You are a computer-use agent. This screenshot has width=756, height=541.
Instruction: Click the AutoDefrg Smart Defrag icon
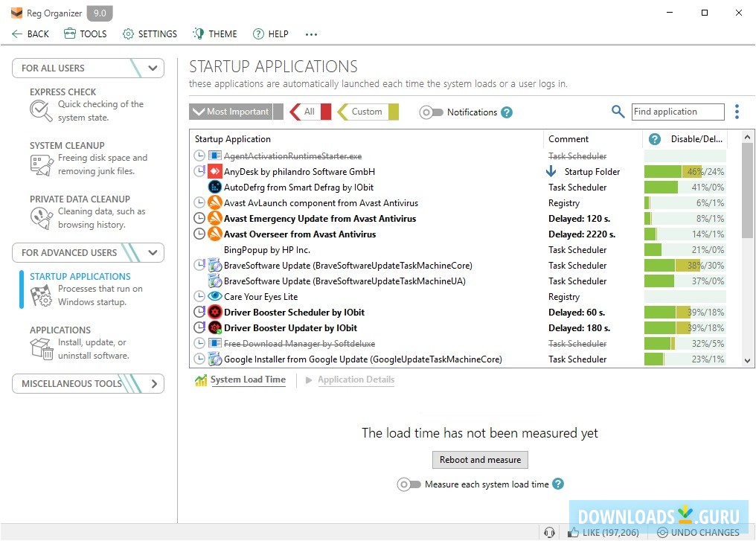214,187
